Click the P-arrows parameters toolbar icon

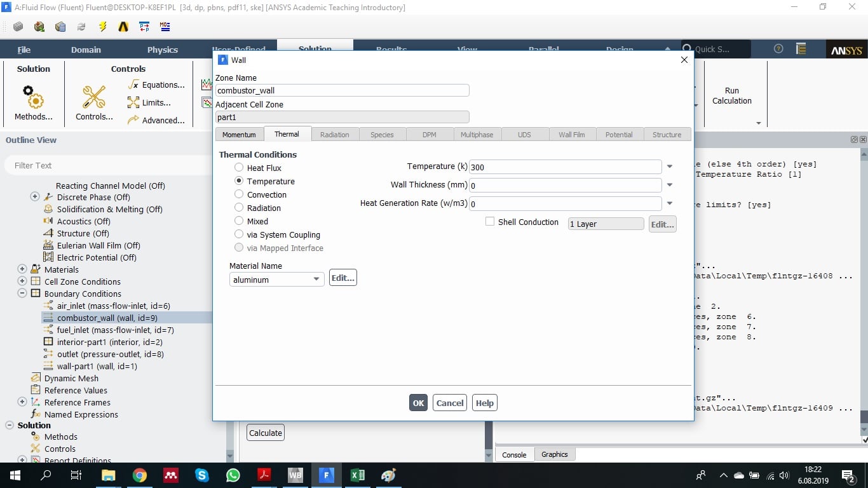pos(144,27)
